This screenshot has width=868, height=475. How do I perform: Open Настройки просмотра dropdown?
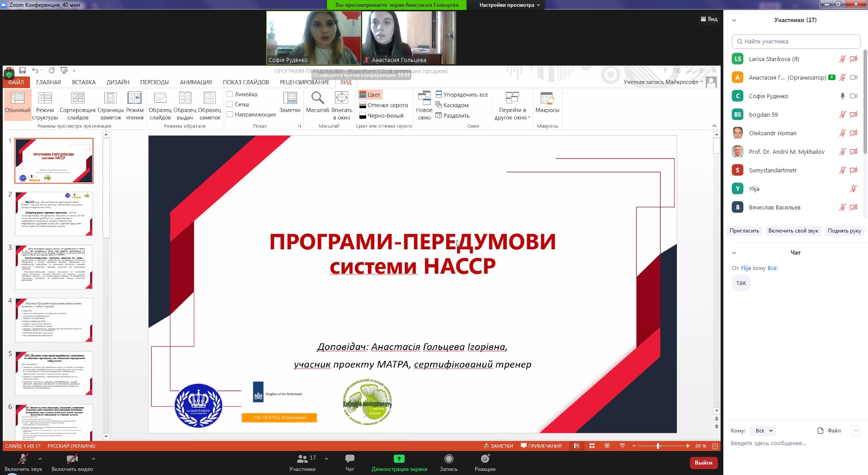pos(509,5)
